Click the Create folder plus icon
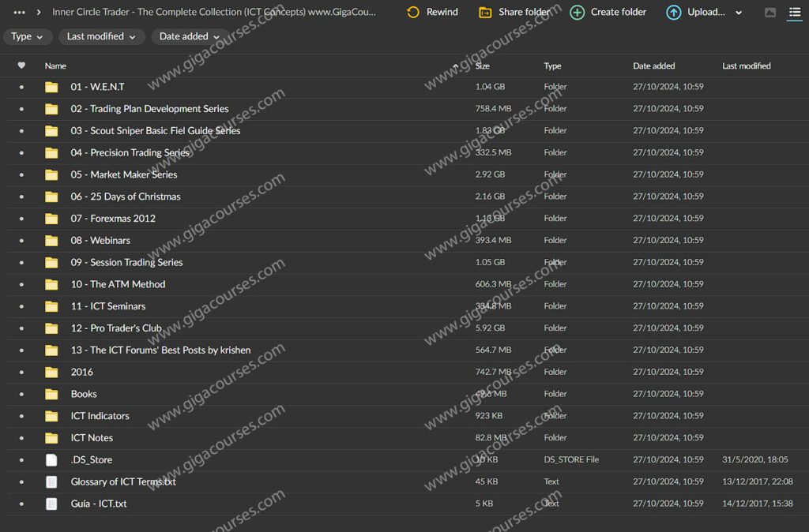 [x=578, y=13]
